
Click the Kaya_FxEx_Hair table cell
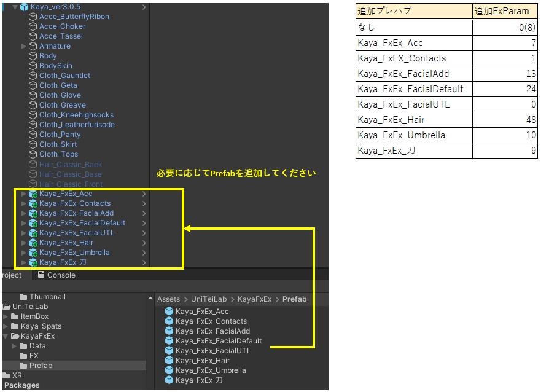(x=414, y=120)
